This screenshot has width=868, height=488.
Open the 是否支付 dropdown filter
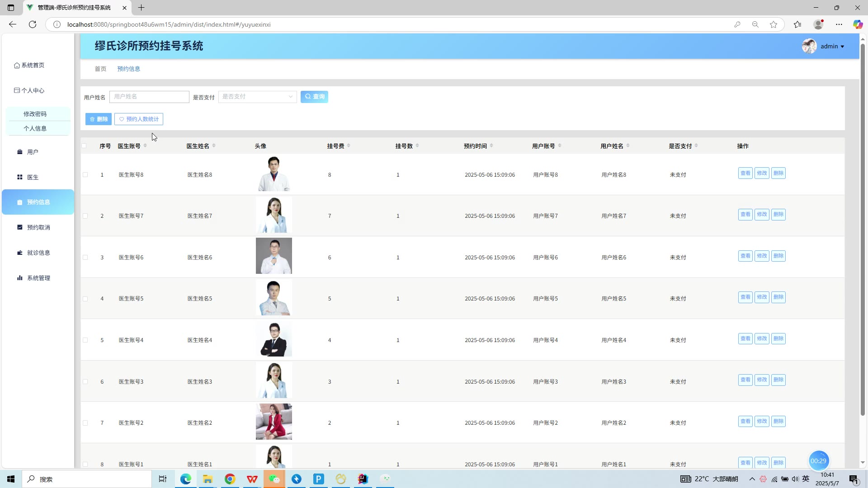coord(257,97)
